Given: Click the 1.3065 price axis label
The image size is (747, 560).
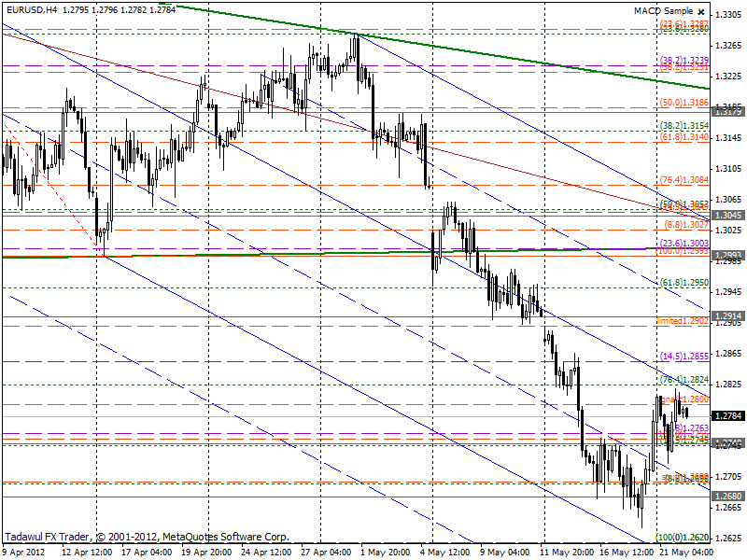Looking at the screenshot, I should 728,200.
